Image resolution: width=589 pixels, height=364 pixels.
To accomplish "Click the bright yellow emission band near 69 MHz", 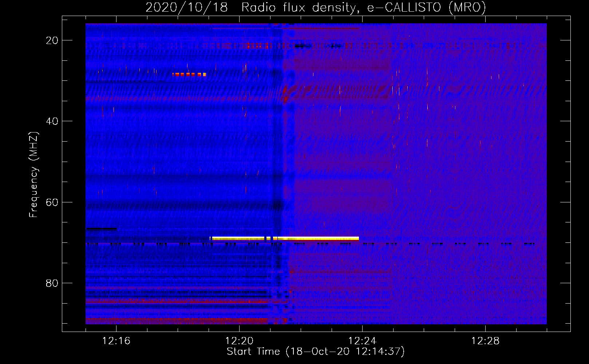I will (x=284, y=238).
